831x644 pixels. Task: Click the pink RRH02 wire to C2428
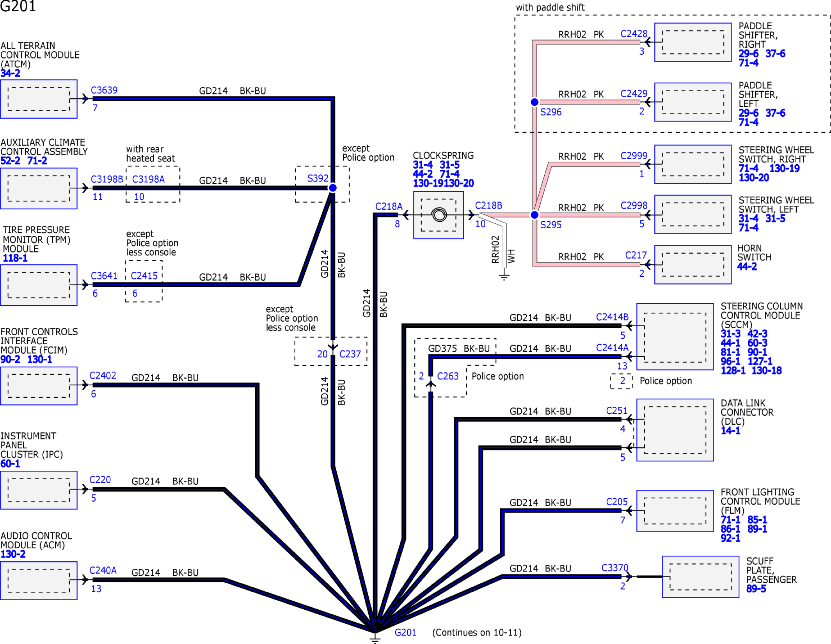[x=585, y=42]
